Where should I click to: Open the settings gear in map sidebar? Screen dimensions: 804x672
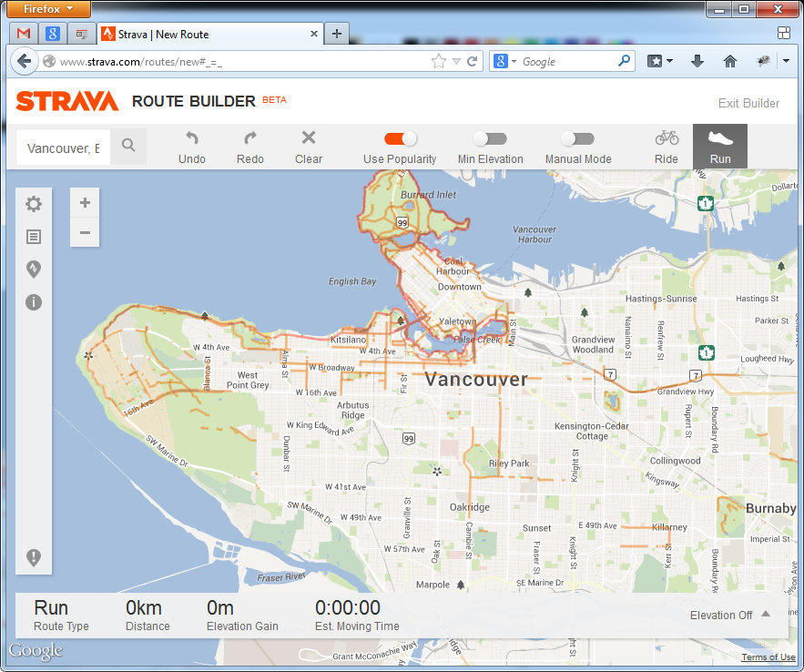pos(34,204)
